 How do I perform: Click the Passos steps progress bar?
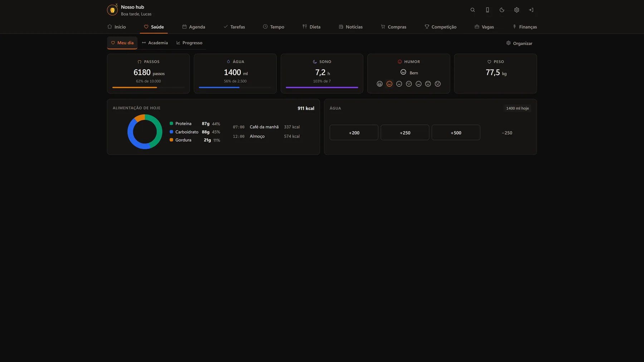(148, 87)
